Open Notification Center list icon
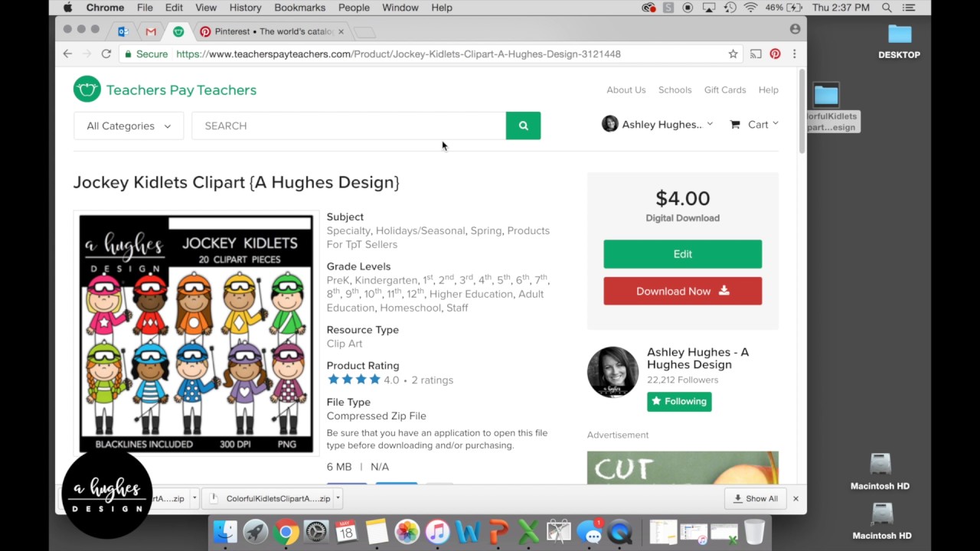980x551 pixels. (x=909, y=8)
